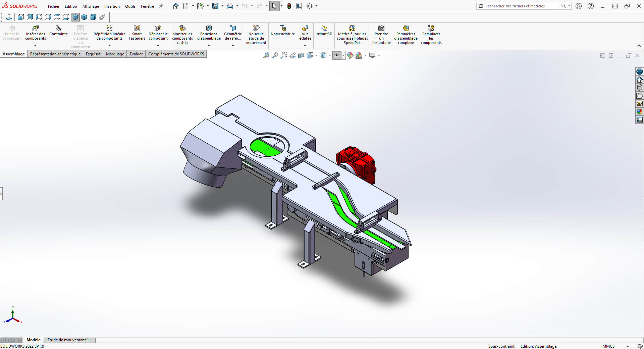The width and height of the screenshot is (644, 349).
Task: Click the search files and models field
Action: pos(520,6)
